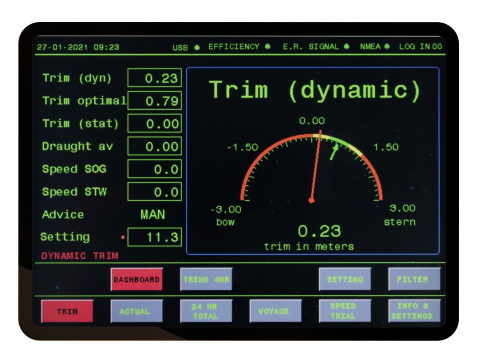Click the EFFICIENCY label in the header
Screen dimensions: 479x363
pos(234,46)
